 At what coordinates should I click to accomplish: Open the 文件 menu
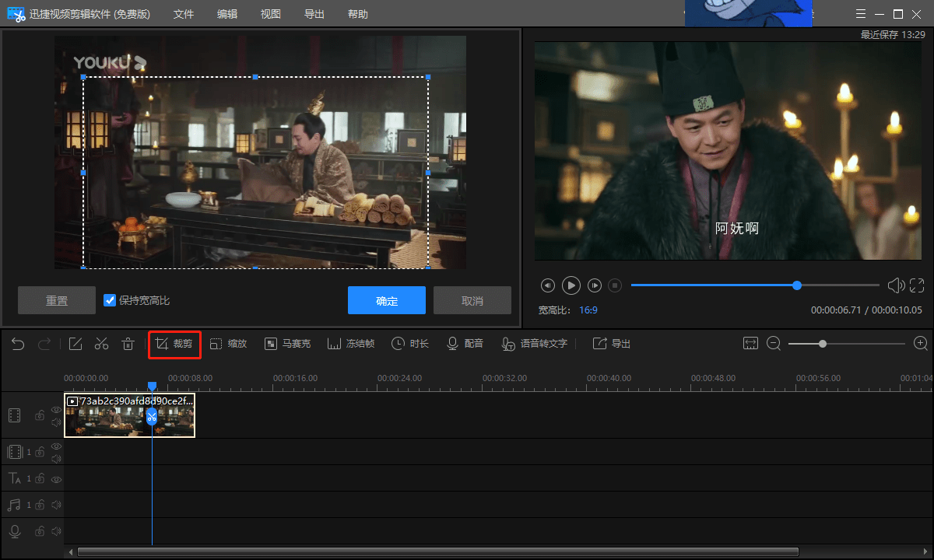click(x=184, y=14)
